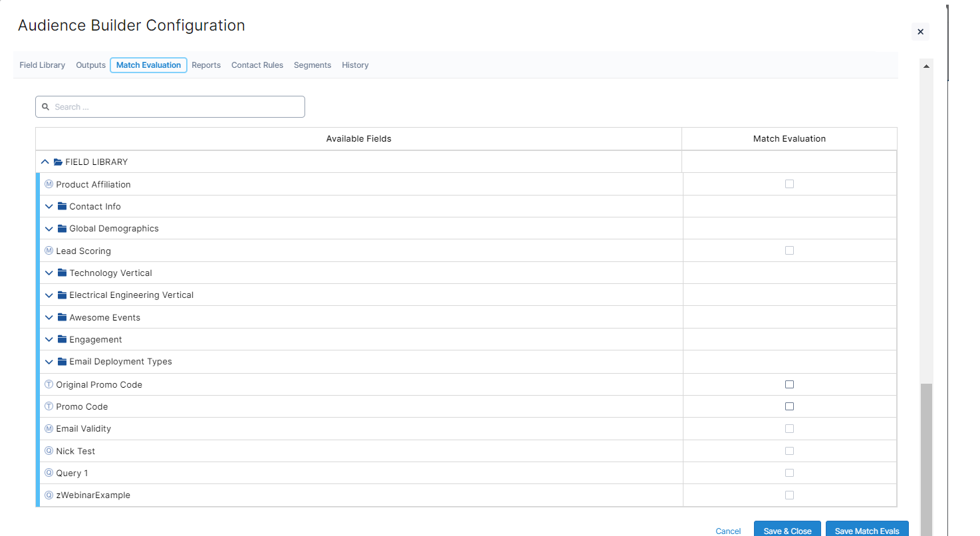
Task: Expand the Technology Vertical chevron
Action: click(x=49, y=273)
